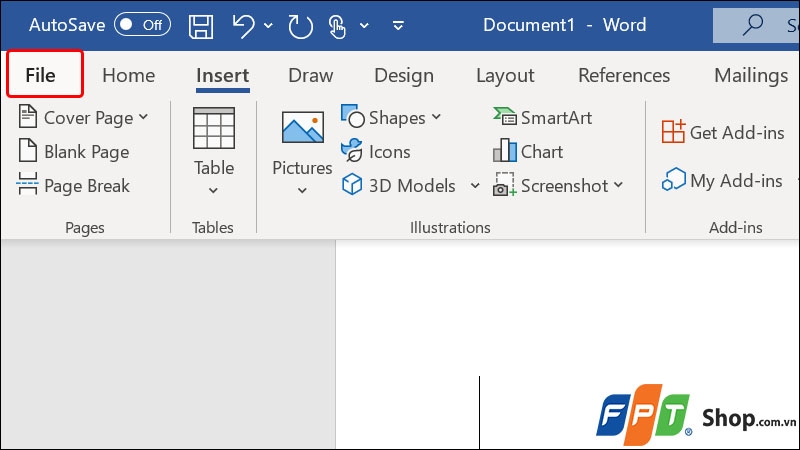Toggle the AutoSave switch
800x450 pixels.
pyautogui.click(x=142, y=24)
